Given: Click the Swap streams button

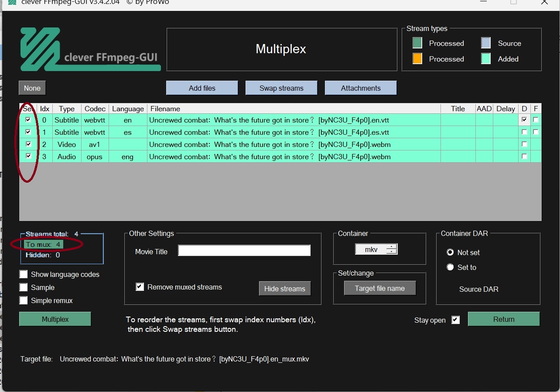Looking at the screenshot, I should click(x=281, y=88).
